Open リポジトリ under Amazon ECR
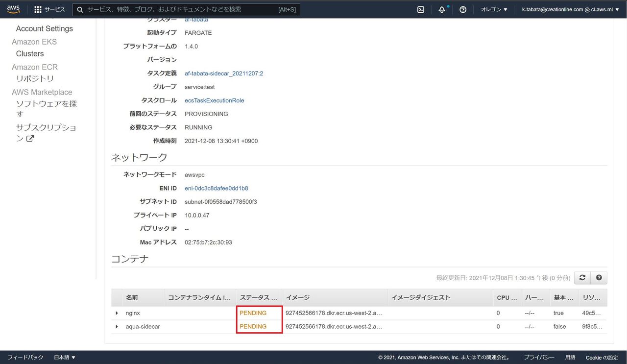 (35, 78)
